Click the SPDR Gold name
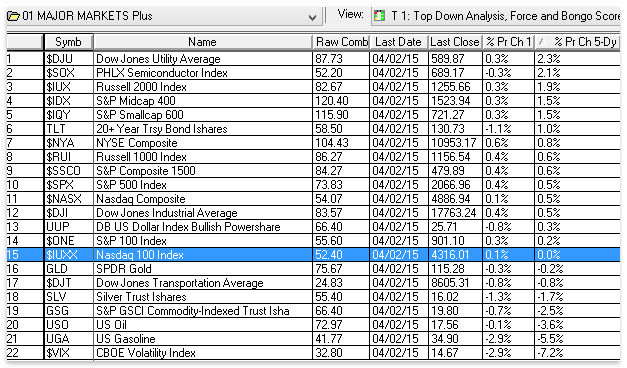The image size is (627, 368). point(124,269)
